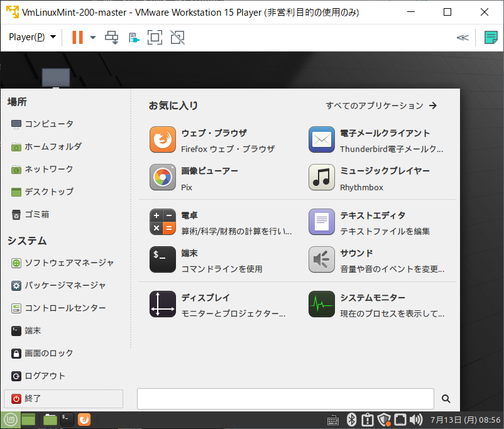Open file manager folder icon on panel

(50, 420)
